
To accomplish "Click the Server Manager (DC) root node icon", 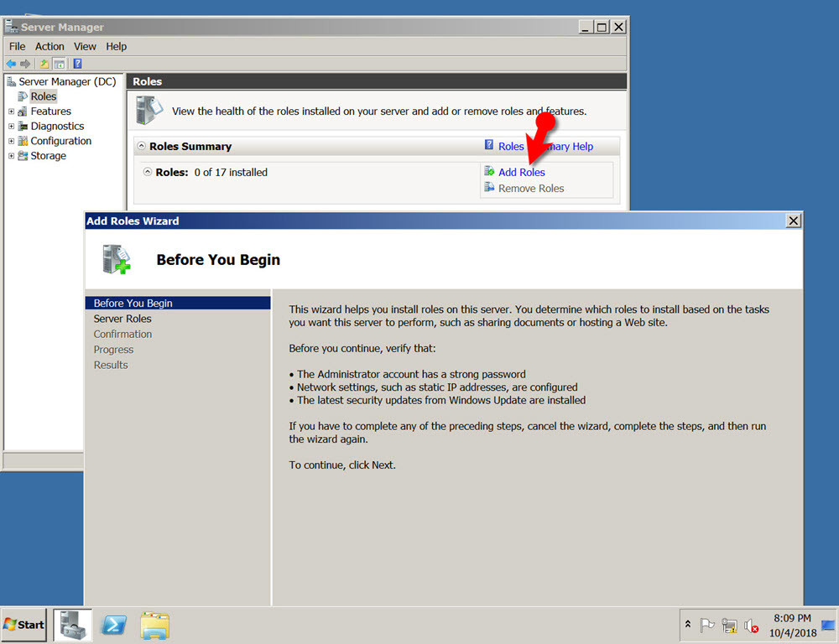I will [11, 81].
